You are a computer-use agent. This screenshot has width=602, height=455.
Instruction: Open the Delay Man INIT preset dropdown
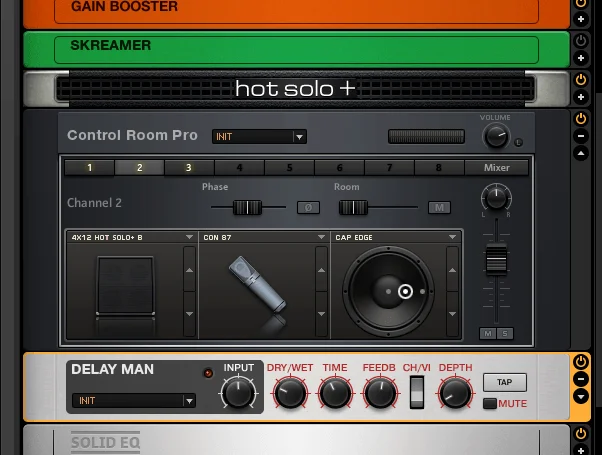click(133, 401)
